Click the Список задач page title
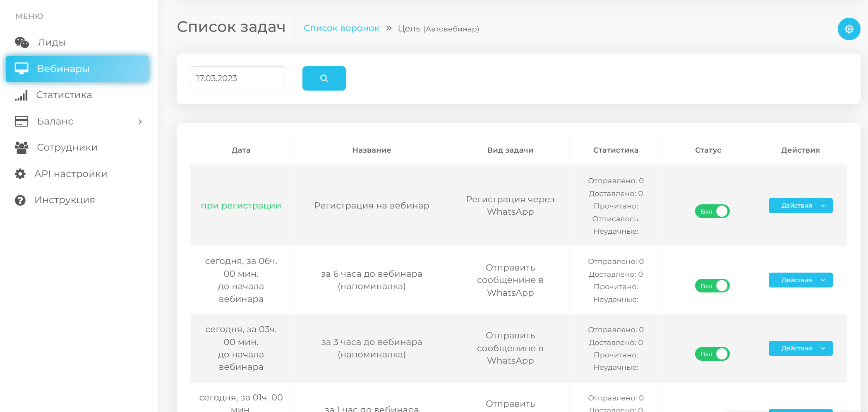 (231, 27)
